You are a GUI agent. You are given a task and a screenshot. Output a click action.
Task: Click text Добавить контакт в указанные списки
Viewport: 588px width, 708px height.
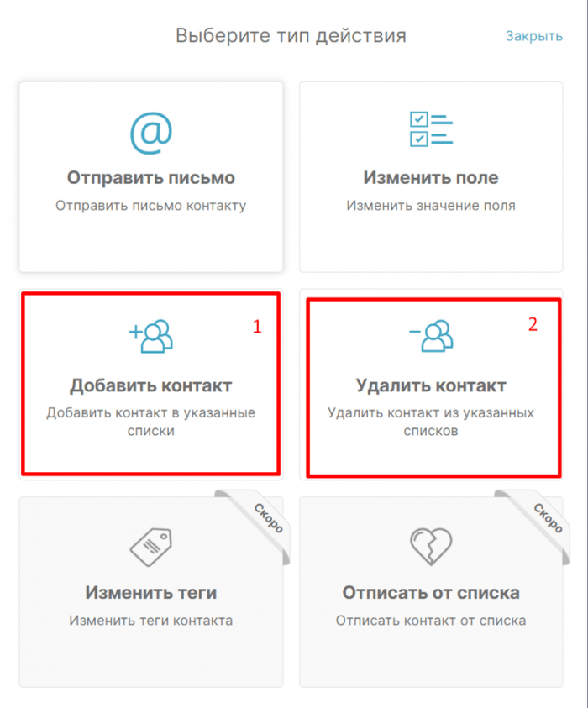click(x=151, y=422)
